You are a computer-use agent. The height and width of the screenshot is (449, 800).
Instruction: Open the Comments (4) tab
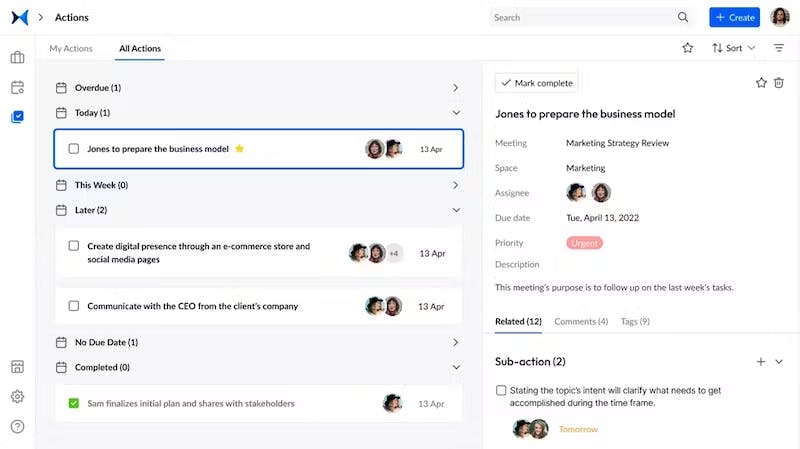(581, 321)
